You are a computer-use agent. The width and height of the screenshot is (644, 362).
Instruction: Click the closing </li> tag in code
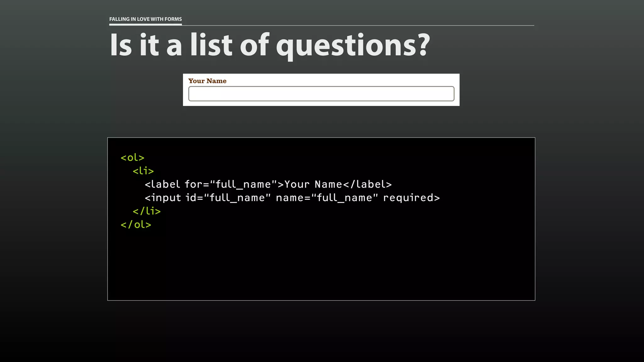[147, 211]
